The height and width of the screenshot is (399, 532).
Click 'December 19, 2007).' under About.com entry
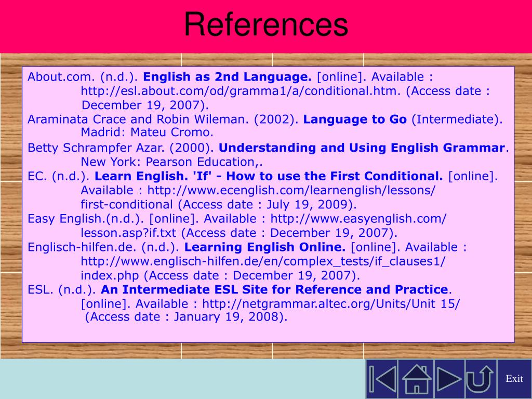click(x=145, y=105)
